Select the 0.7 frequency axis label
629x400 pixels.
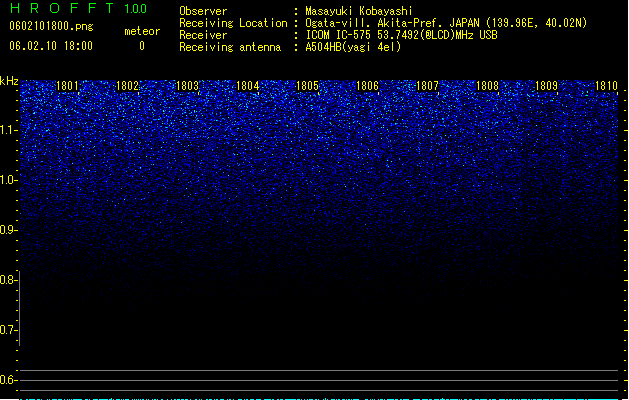pyautogui.click(x=8, y=330)
